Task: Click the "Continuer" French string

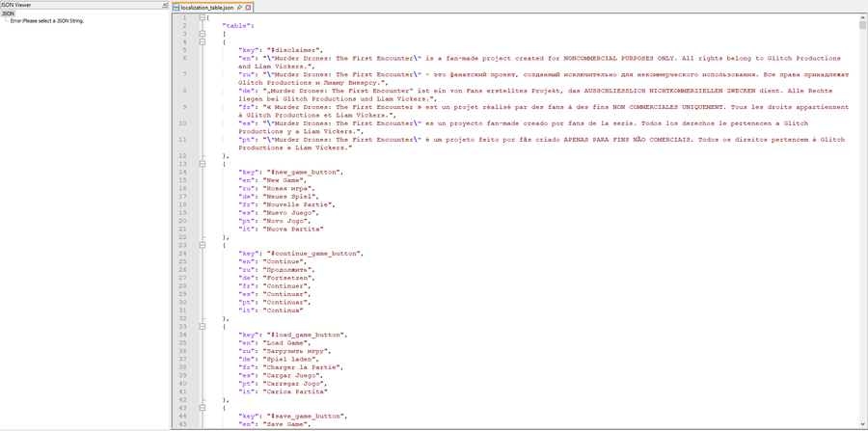Action: coord(286,286)
